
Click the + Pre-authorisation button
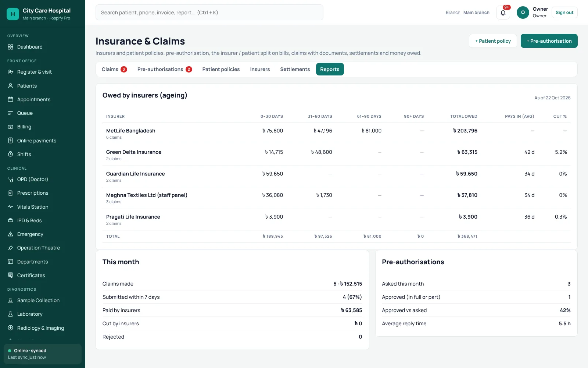549,41
